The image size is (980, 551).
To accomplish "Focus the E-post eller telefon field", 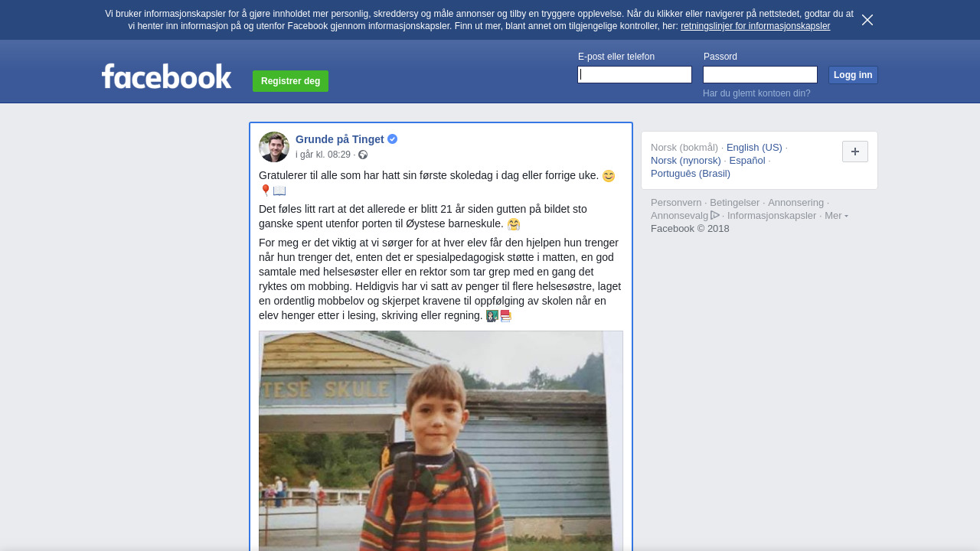I will (x=635, y=74).
